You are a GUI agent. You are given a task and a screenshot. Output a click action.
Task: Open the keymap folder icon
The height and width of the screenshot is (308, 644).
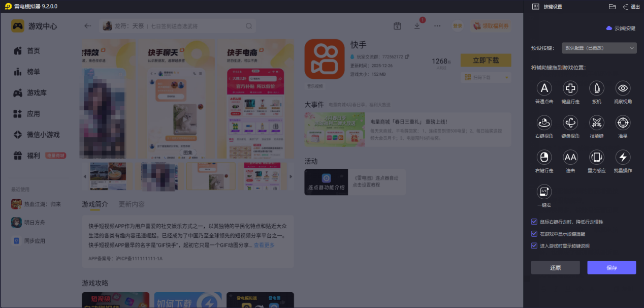click(612, 7)
